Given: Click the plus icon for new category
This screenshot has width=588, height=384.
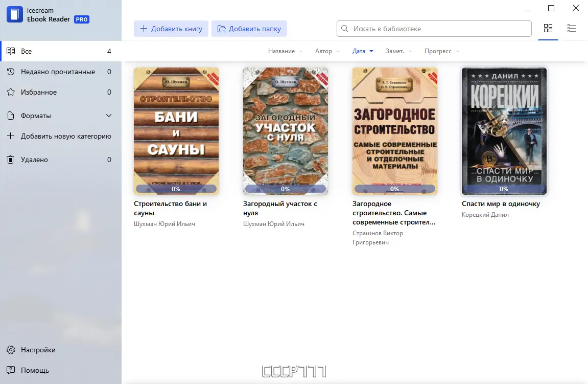Looking at the screenshot, I should tap(11, 136).
